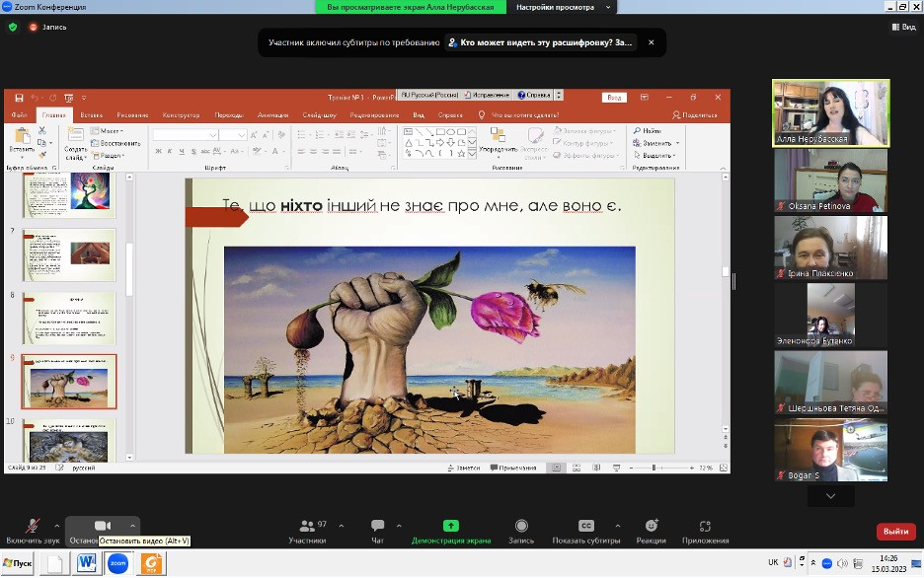
Task: Toggle Примечания comments pane
Action: coord(513,468)
